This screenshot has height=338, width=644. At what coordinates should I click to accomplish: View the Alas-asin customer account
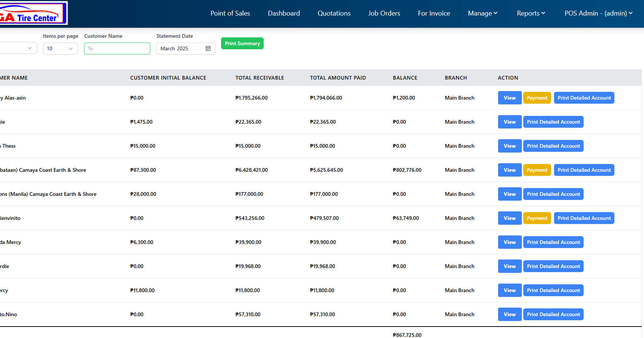tap(510, 98)
